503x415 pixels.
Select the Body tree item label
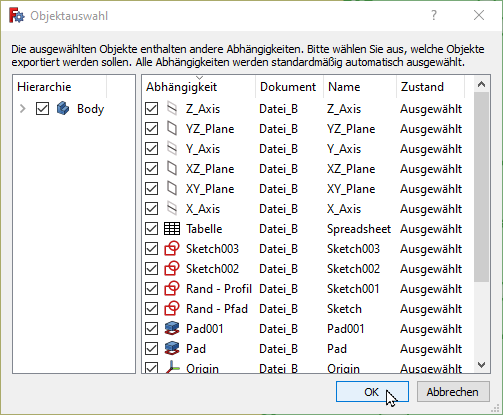coord(90,109)
